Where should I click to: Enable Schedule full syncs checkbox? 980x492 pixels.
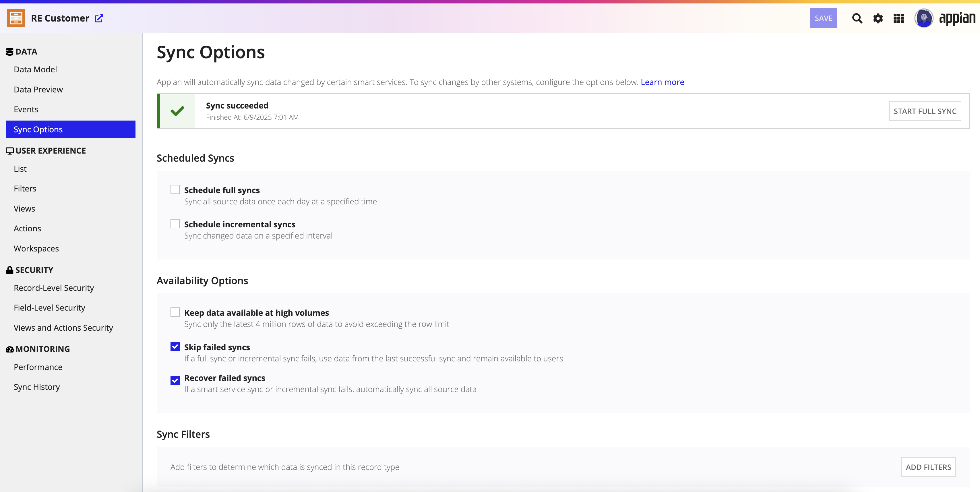tap(175, 189)
